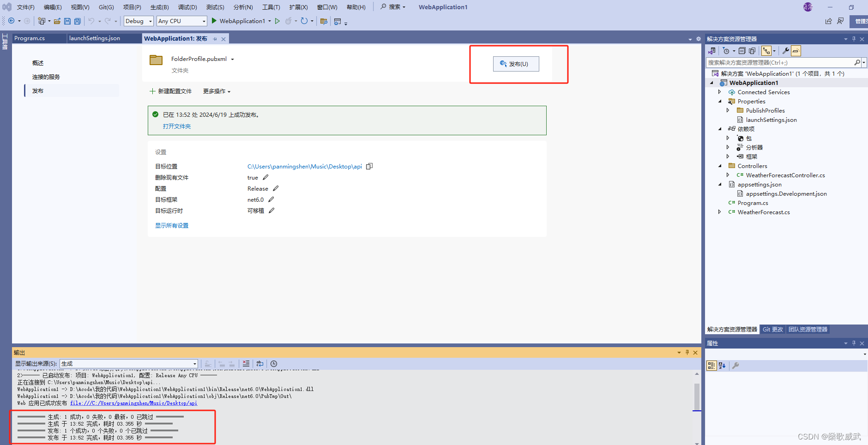Collapse the 依赖项 dependencies node
Viewport: 868px width, 445px height.
pos(719,129)
